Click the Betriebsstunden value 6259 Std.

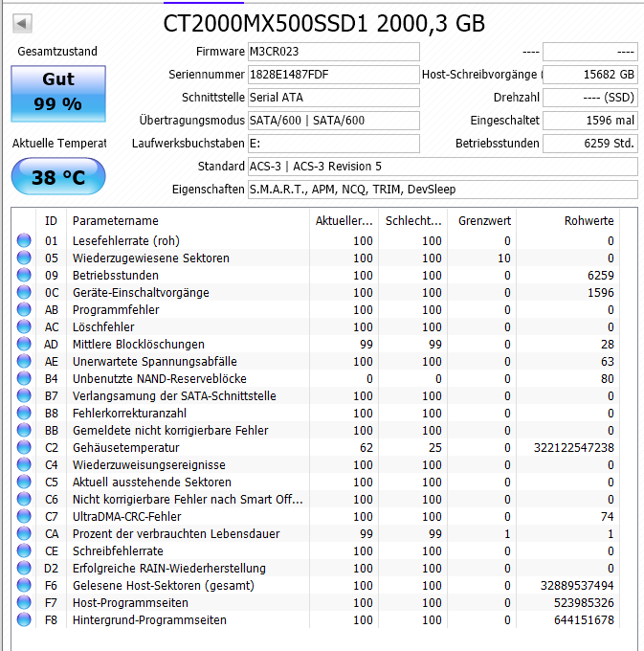(x=590, y=144)
